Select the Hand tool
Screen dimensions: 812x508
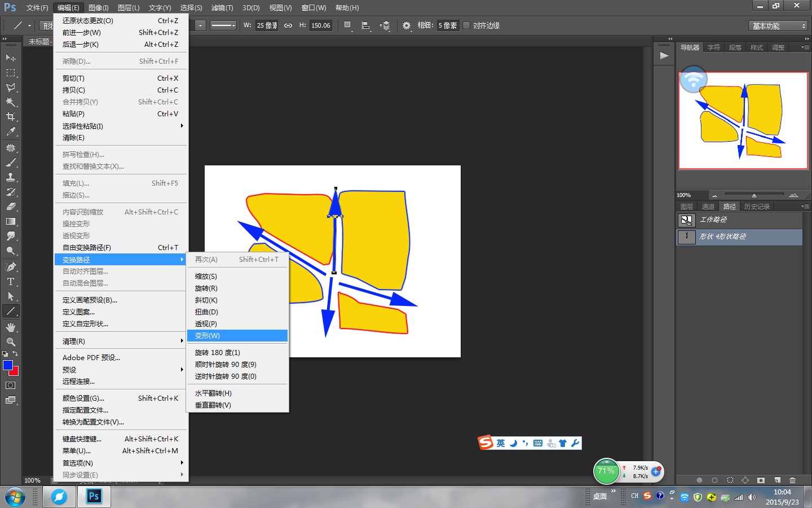pyautogui.click(x=11, y=327)
